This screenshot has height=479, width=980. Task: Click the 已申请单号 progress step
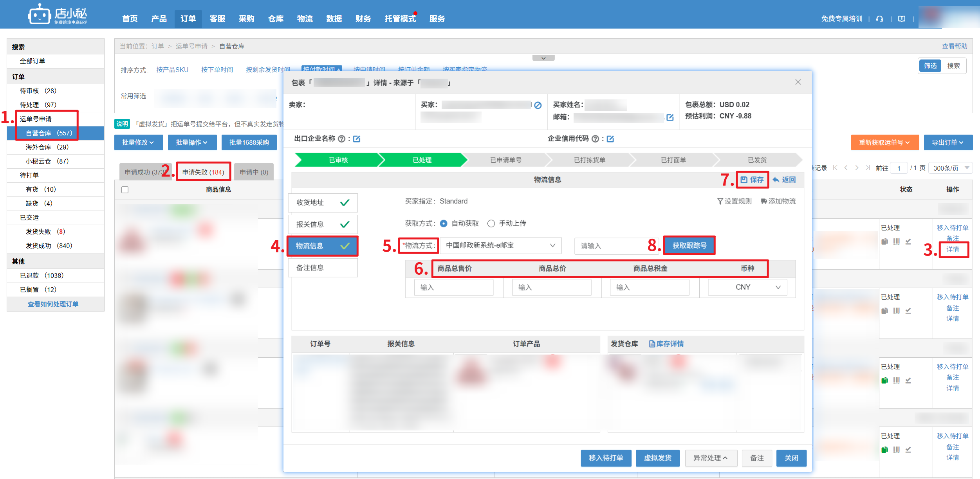[x=505, y=160]
